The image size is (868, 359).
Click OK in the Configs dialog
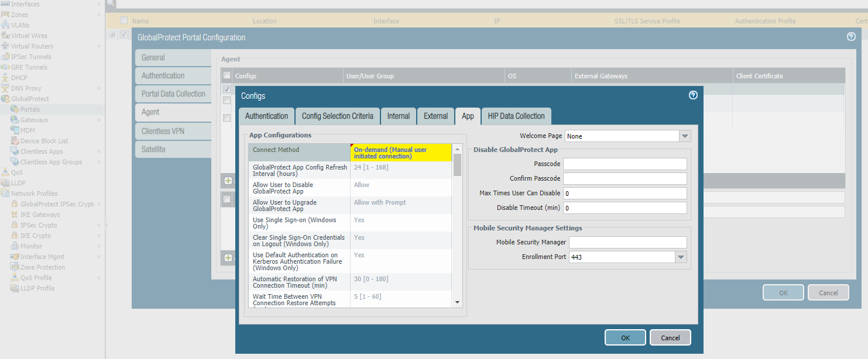click(x=625, y=337)
